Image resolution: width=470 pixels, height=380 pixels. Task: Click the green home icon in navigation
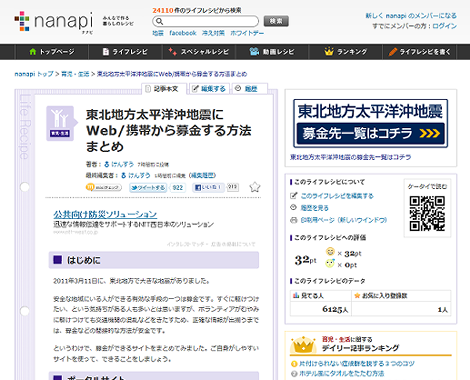[x=33, y=52]
